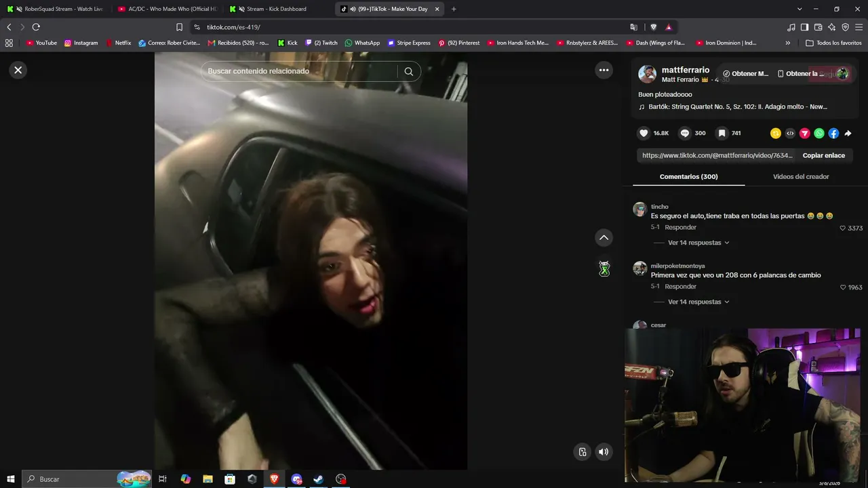868x488 pixels.
Task: Reply to tincho's comment
Action: tap(680, 227)
